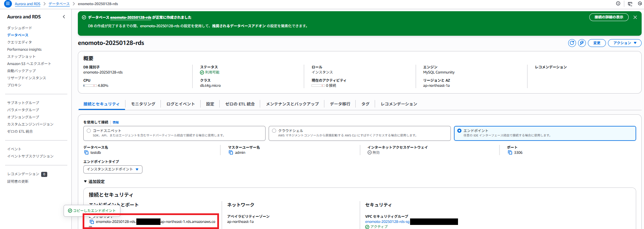644x229 pixels.
Task: Copy the master username admin
Action: tap(231, 153)
